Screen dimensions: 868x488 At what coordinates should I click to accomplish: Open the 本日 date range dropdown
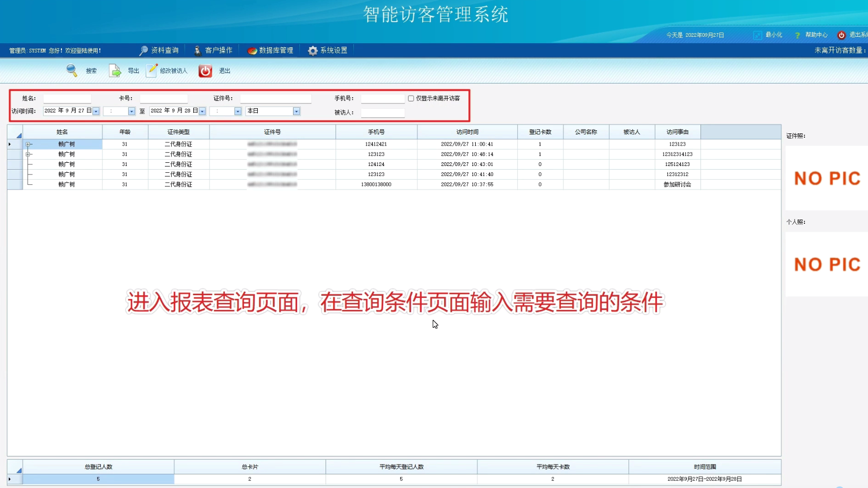tap(296, 111)
